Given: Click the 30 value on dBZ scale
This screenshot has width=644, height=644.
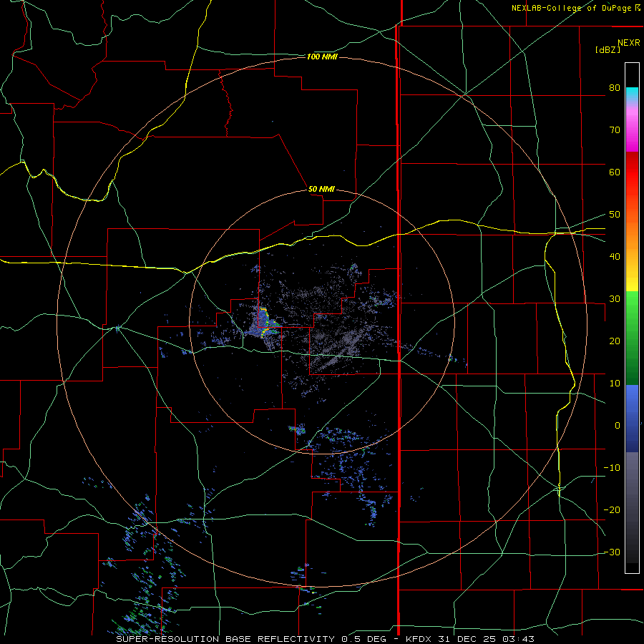Looking at the screenshot, I should tap(615, 299).
